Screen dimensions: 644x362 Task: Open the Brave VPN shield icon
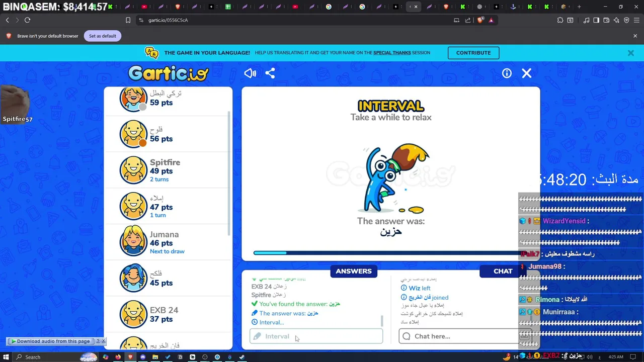[626, 20]
